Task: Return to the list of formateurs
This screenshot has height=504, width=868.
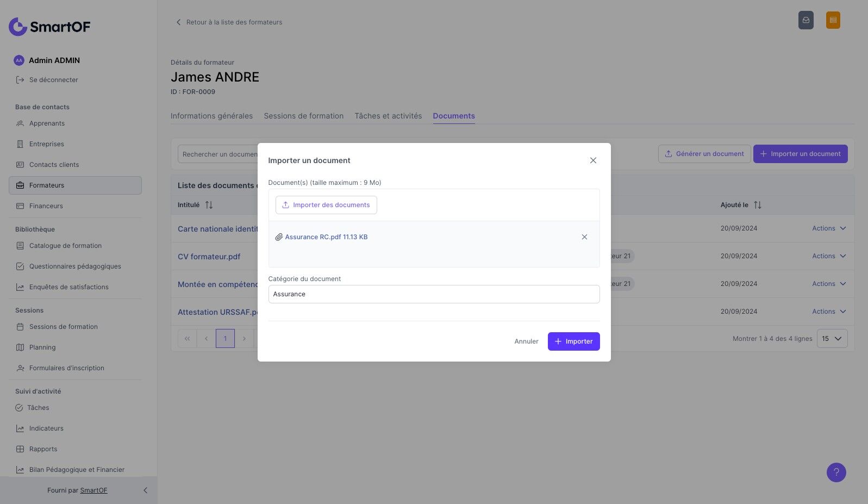Action: (229, 22)
